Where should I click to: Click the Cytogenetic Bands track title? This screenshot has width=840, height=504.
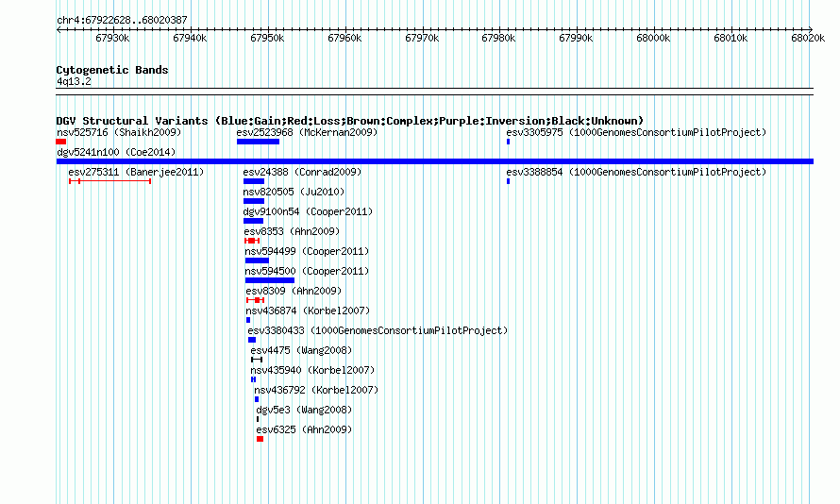(x=112, y=70)
